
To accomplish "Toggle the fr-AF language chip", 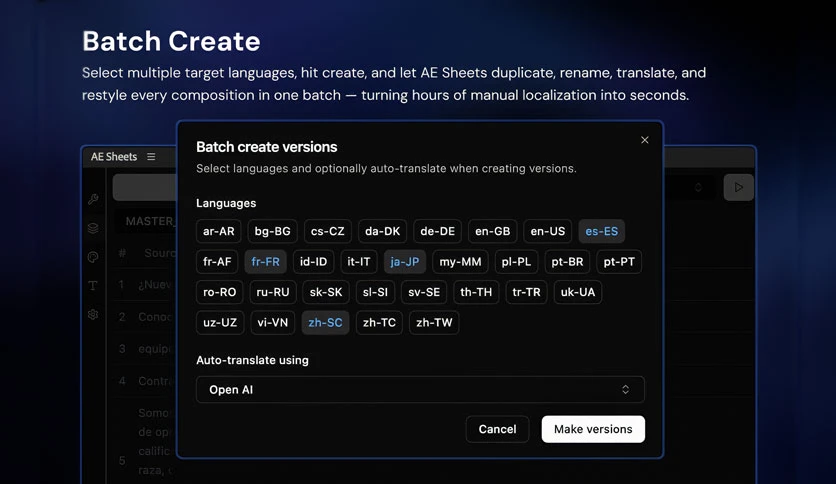I will click(x=217, y=262).
